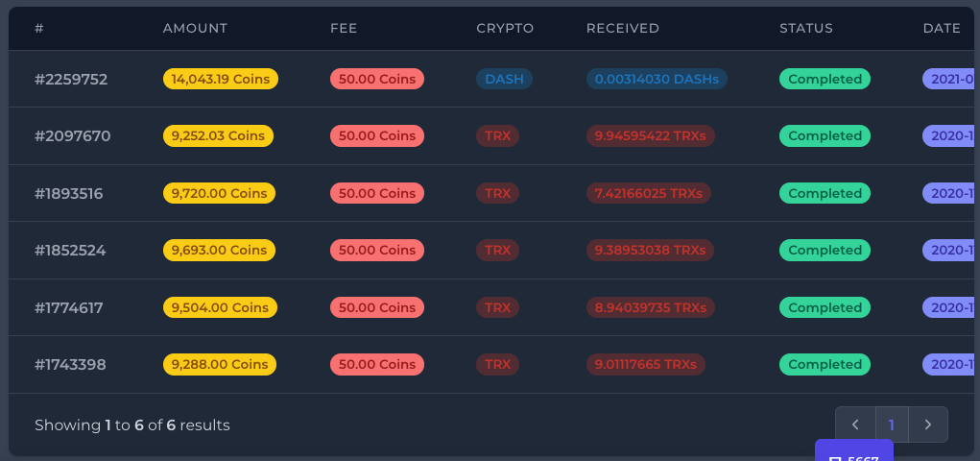The height and width of the screenshot is (461, 980).
Task: Click the CRYPTO column header
Action: coord(505,28)
